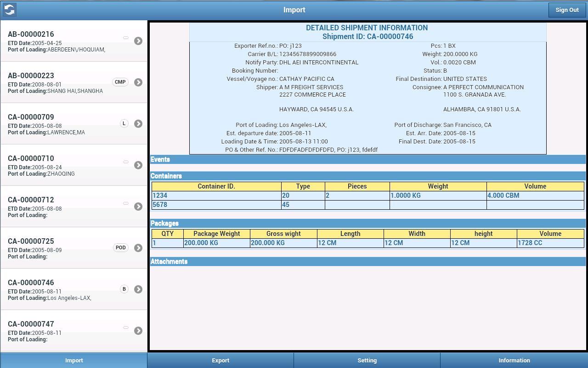
Task: Click Carrier B/L number 12345678899009866
Action: [308, 54]
